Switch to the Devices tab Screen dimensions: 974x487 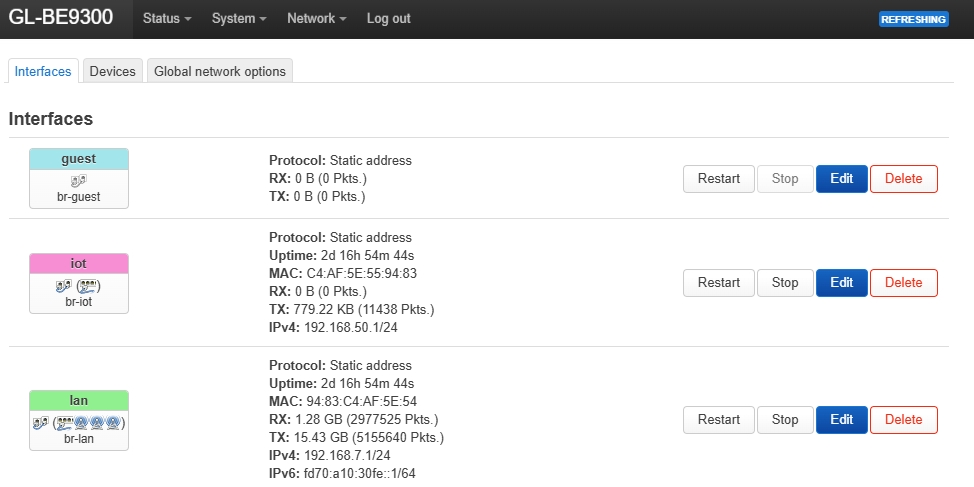tap(112, 71)
